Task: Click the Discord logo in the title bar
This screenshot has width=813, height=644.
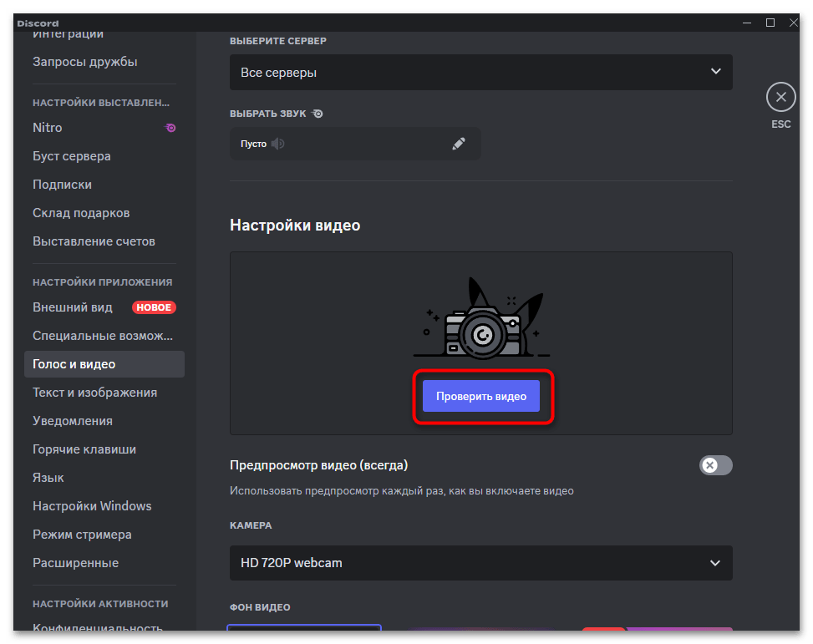Action: click(x=38, y=23)
